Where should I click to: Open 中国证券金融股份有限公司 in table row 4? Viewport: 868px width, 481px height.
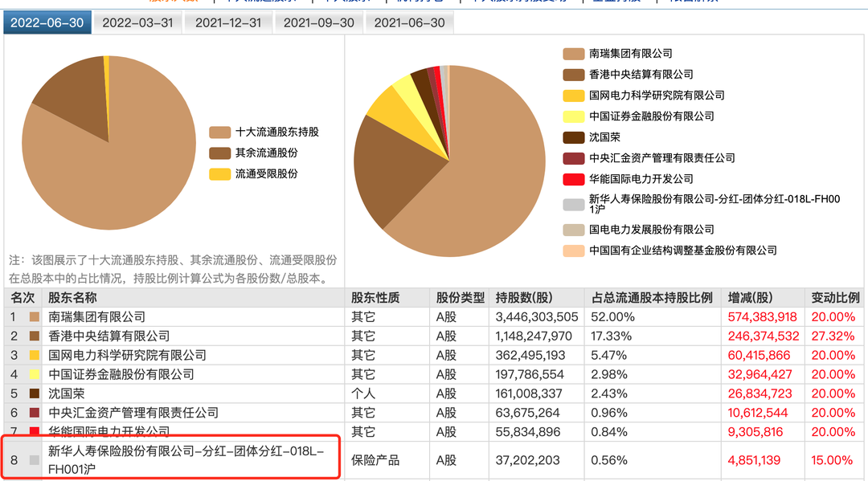point(121,375)
